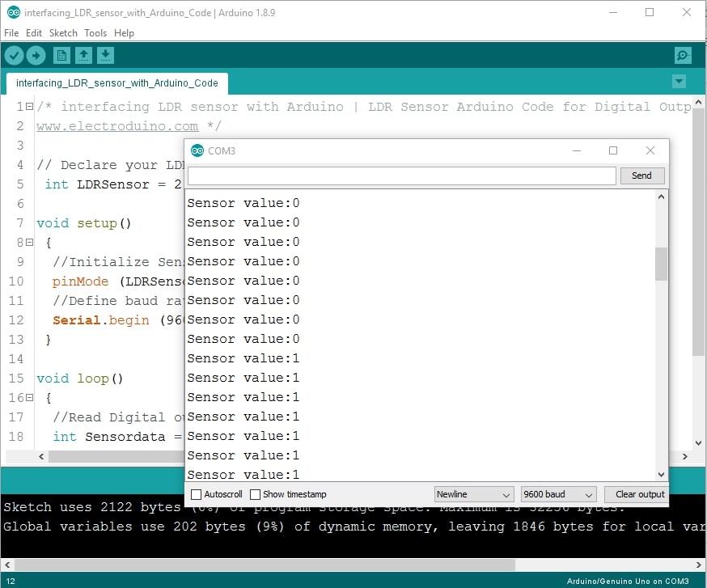Screen dimensions: 707x588
Task: Click the console horizontal scroll left arrow
Action: (7, 565)
